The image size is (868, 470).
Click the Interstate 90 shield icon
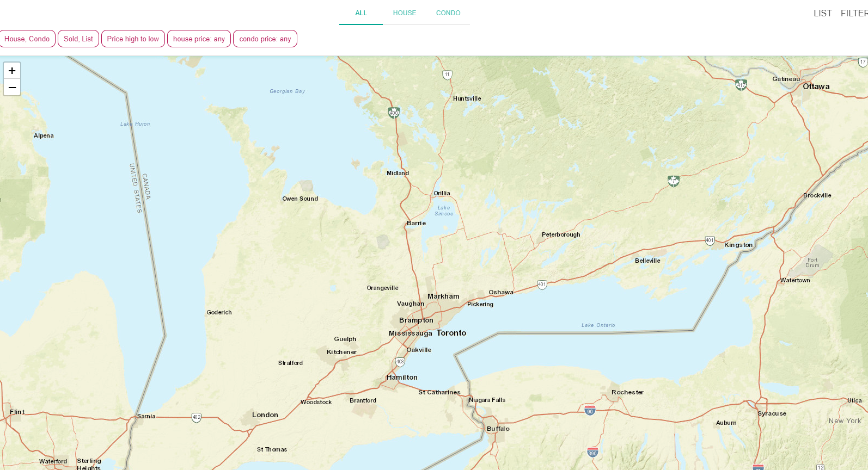point(590,410)
